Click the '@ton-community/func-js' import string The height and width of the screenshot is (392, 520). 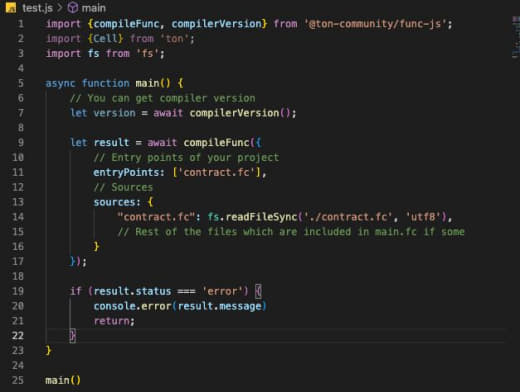point(375,24)
